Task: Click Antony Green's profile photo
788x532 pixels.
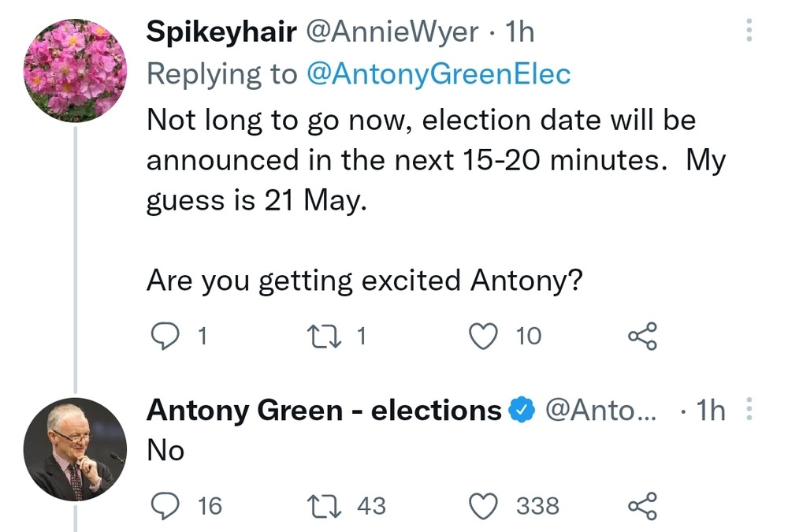Action: click(x=76, y=450)
